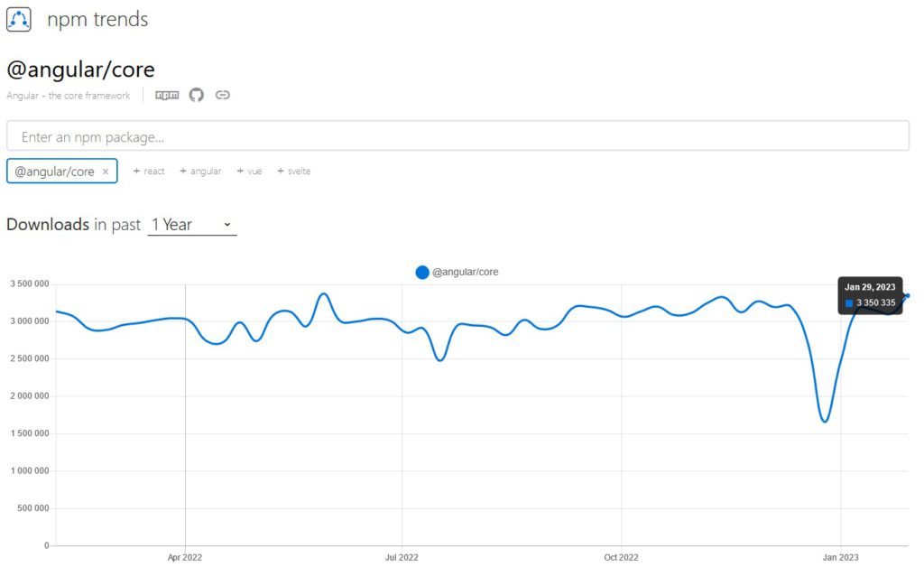Click the npm trends site title

click(x=97, y=20)
